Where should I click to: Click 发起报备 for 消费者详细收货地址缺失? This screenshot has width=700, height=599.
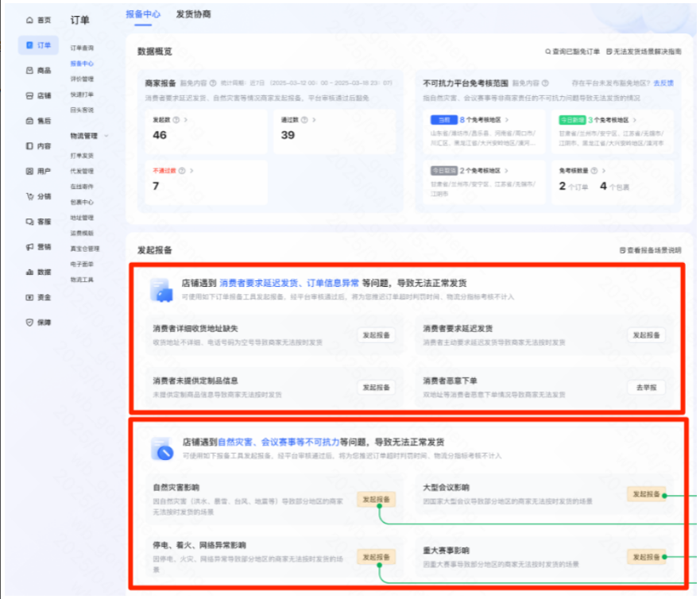pos(377,335)
